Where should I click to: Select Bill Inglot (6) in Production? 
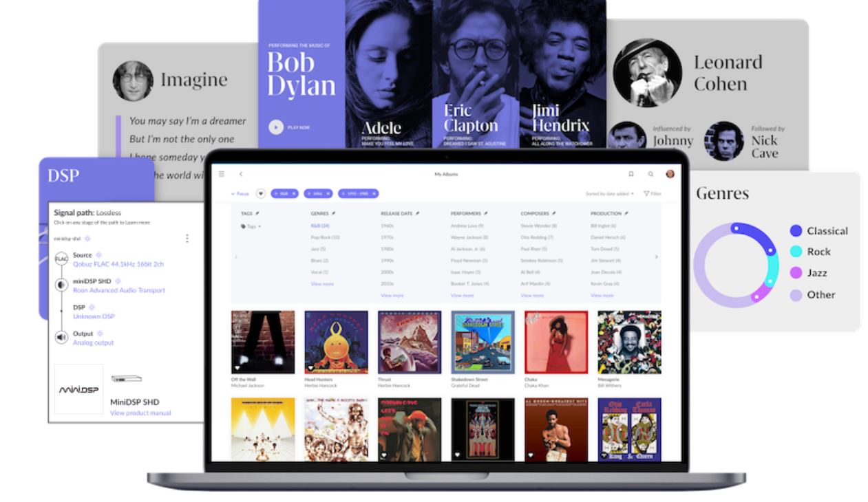point(604,226)
